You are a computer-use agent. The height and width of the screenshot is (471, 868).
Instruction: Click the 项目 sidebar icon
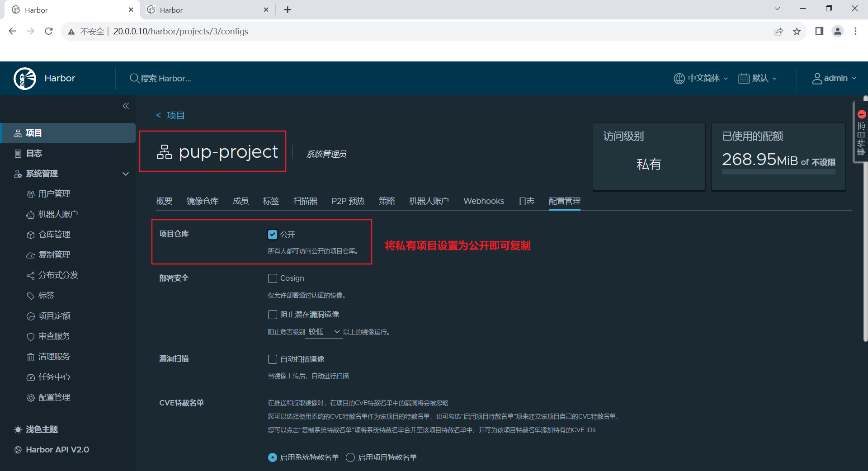pos(18,133)
